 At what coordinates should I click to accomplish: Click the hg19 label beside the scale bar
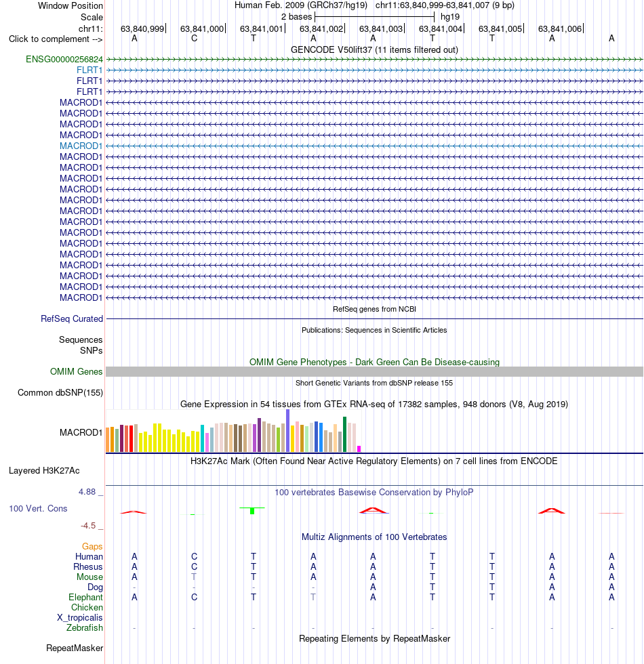point(450,17)
